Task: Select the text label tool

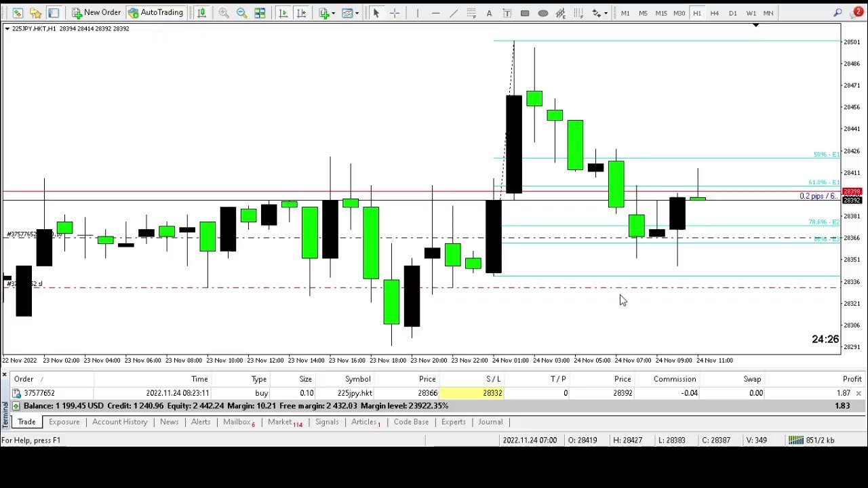Action: point(507,13)
